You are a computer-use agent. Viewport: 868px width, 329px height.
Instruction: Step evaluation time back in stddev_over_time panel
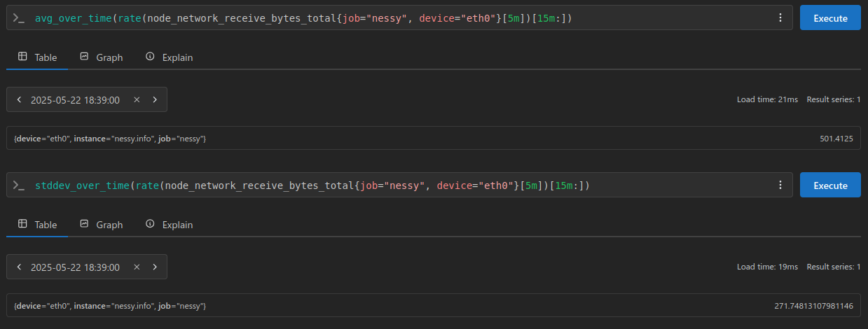click(x=19, y=267)
